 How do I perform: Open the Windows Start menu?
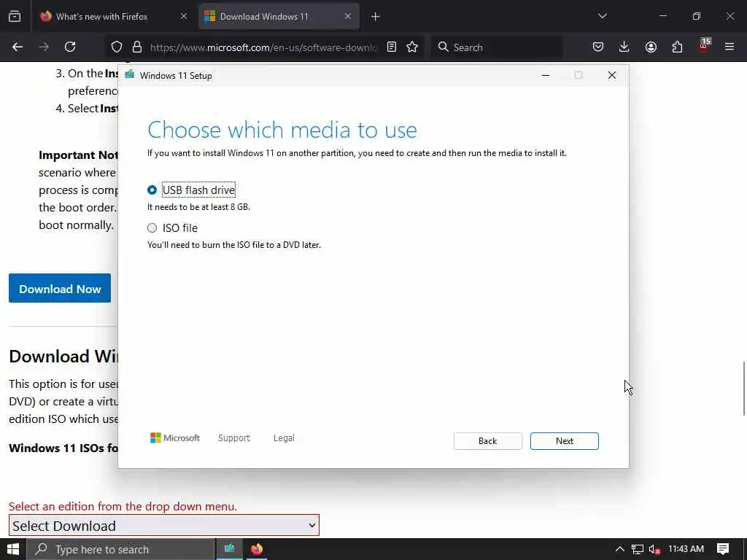pyautogui.click(x=13, y=549)
